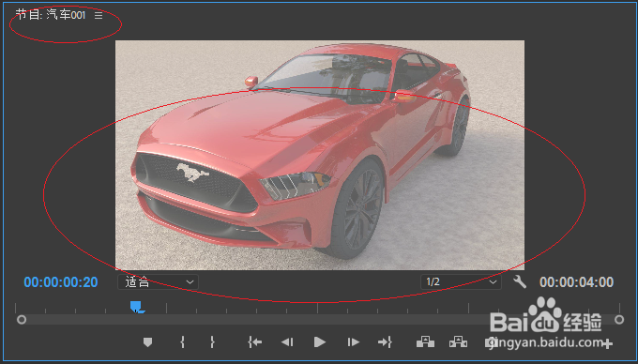Open the wrench settings menu
This screenshot has height=364, width=638.
point(520,281)
